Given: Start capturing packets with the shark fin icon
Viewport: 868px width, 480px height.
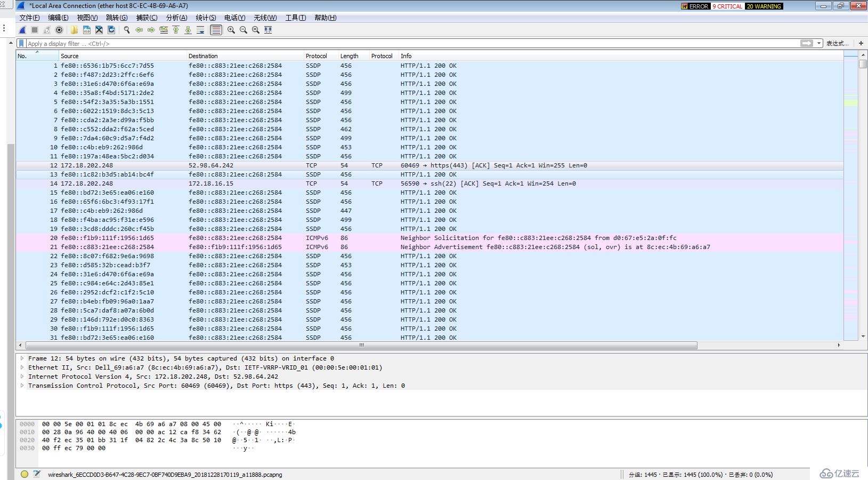Looking at the screenshot, I should click(22, 30).
